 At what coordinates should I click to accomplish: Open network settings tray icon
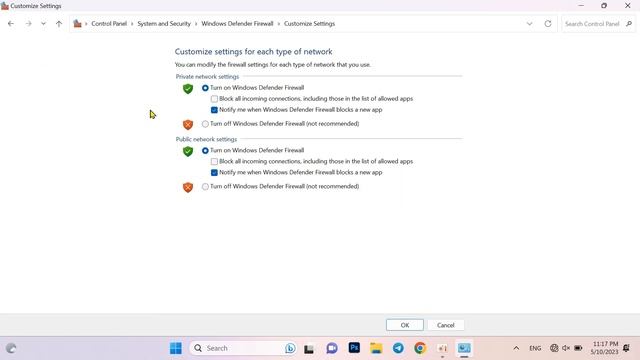(554, 348)
